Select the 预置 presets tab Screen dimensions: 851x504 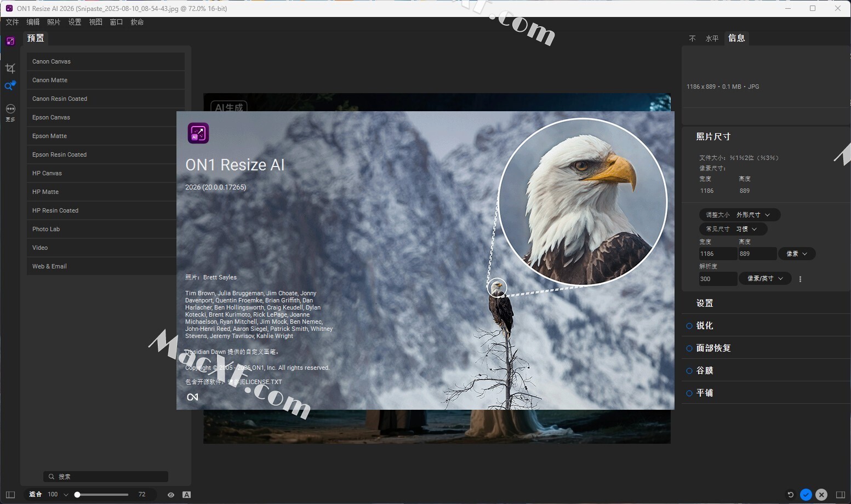click(x=36, y=38)
